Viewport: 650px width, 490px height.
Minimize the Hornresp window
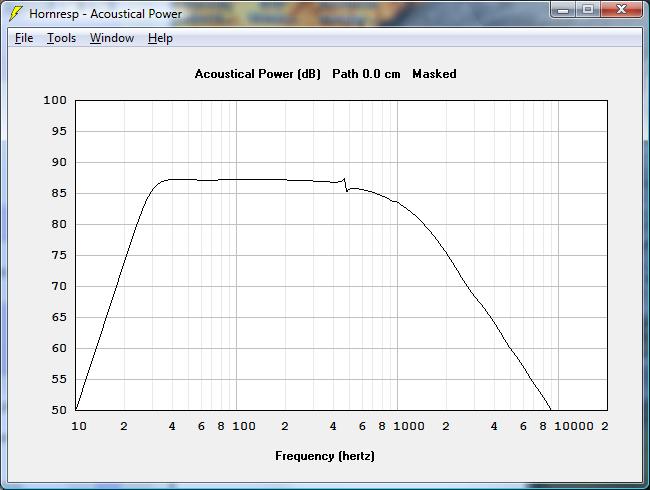point(563,10)
